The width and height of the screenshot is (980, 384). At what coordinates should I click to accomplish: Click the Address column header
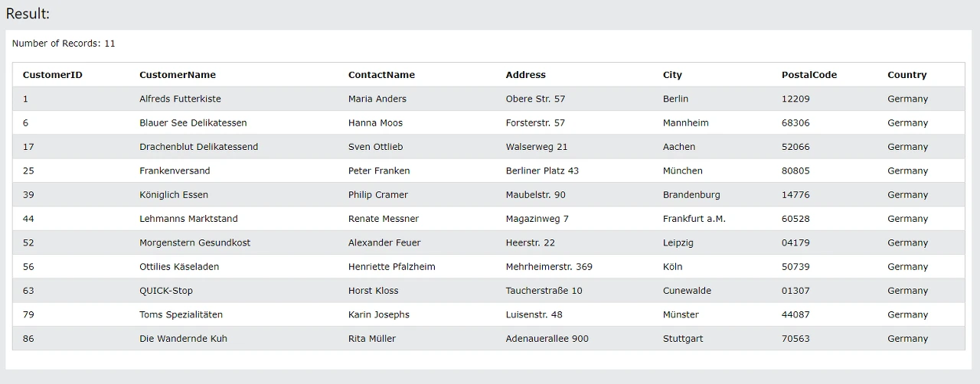526,75
